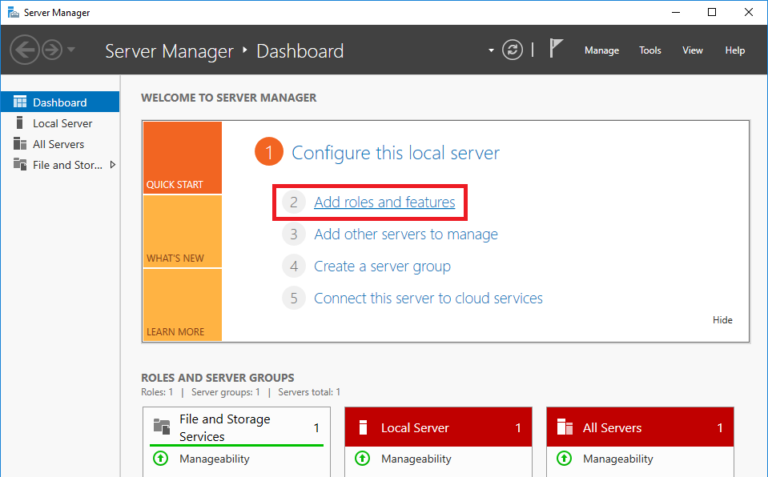Click the back navigation arrow icon
768x477 pixels.
25,50
